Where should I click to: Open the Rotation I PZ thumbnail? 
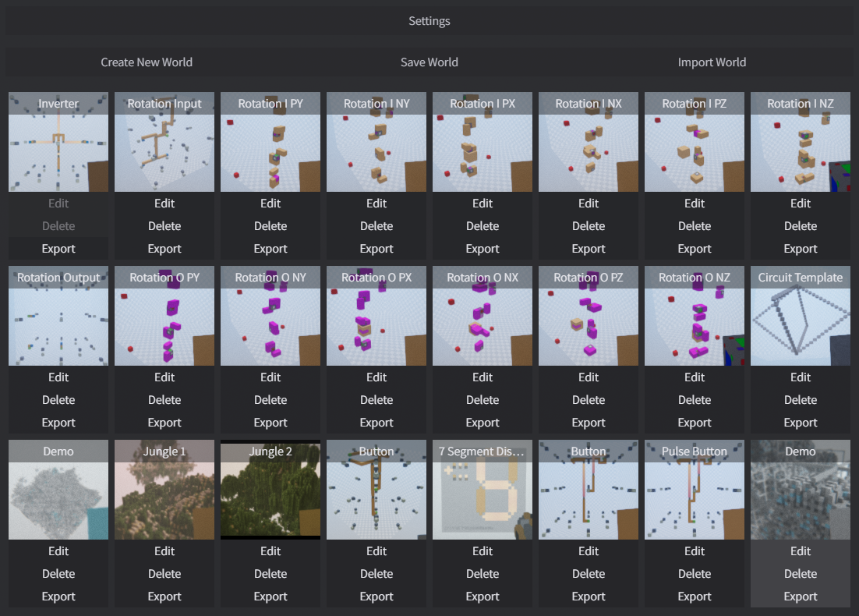click(x=694, y=142)
